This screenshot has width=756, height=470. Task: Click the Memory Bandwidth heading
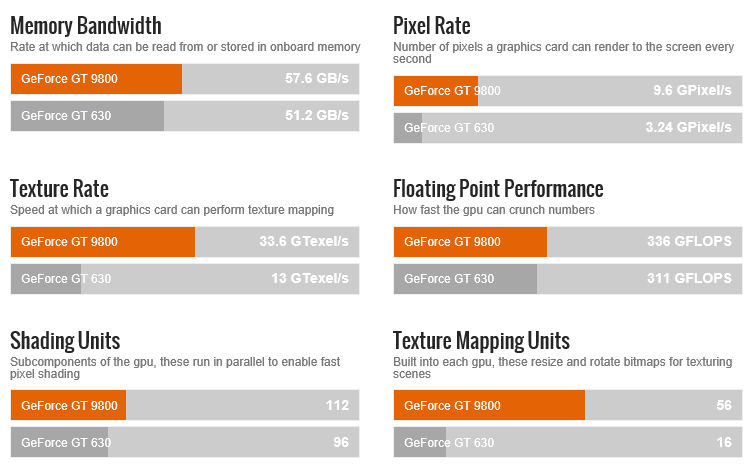(86, 26)
